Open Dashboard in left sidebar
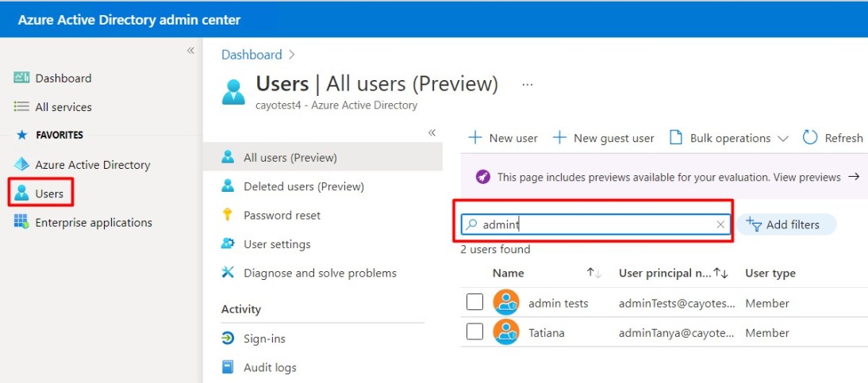Viewport: 868px width, 383px height. pos(63,78)
